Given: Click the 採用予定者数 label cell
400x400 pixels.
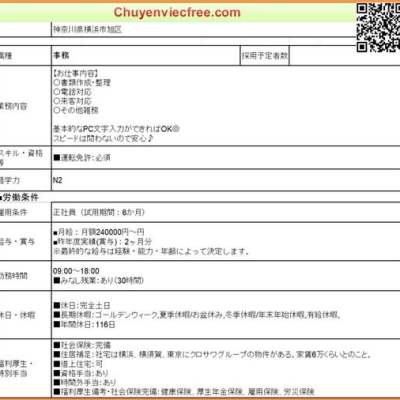Looking at the screenshot, I should [x=265, y=55].
